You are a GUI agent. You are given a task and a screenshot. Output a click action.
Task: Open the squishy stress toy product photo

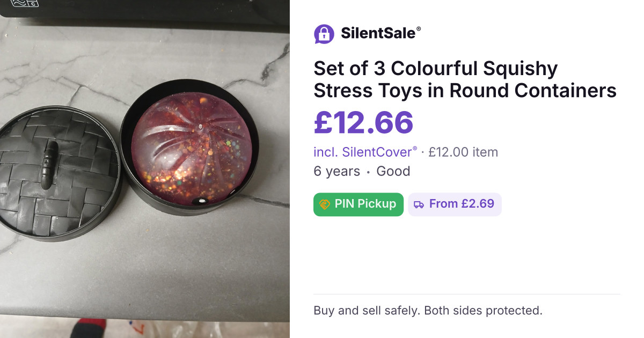(x=145, y=169)
